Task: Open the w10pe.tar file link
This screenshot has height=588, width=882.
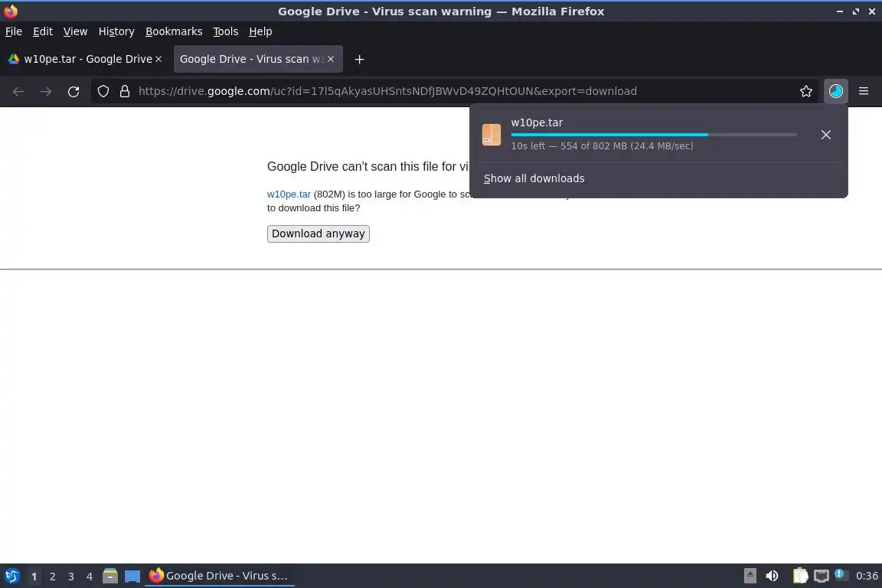Action: tap(289, 194)
